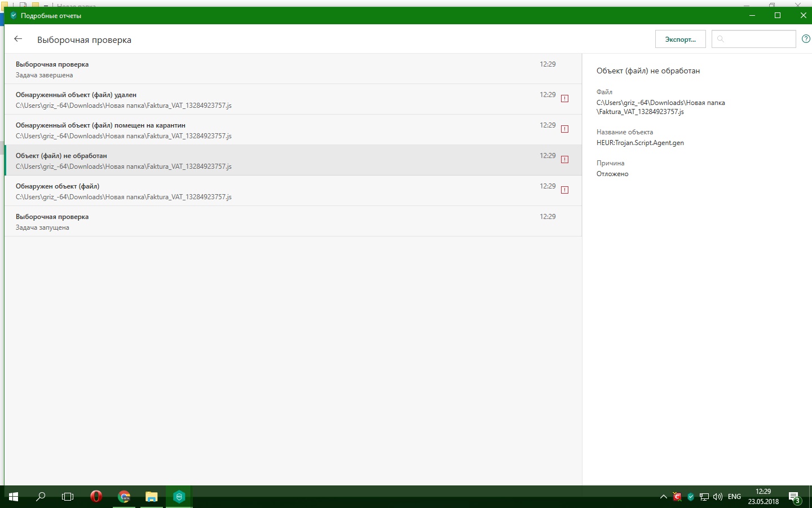This screenshot has width=812, height=508.
Task: Select 'Обнаруженный объект (файл) удален' row
Action: tap(293, 99)
